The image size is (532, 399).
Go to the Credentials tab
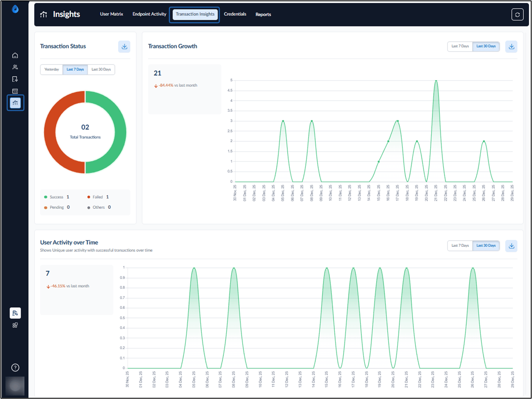(x=235, y=14)
